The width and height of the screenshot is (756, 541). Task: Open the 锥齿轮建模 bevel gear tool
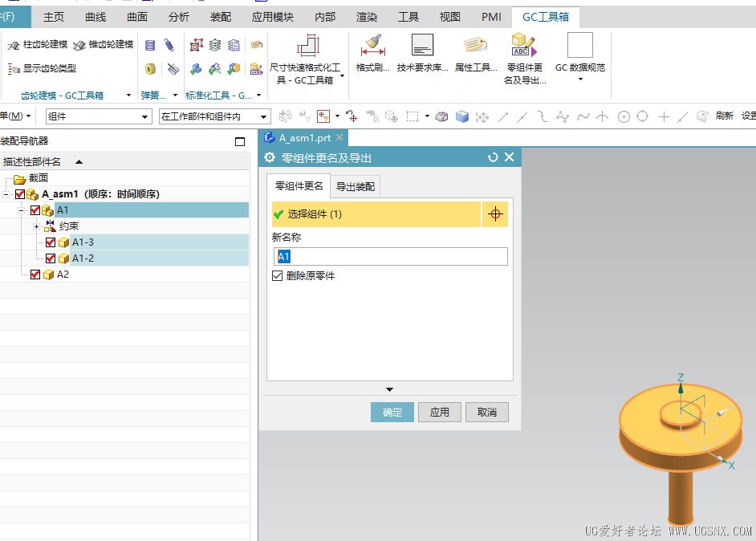(x=103, y=45)
